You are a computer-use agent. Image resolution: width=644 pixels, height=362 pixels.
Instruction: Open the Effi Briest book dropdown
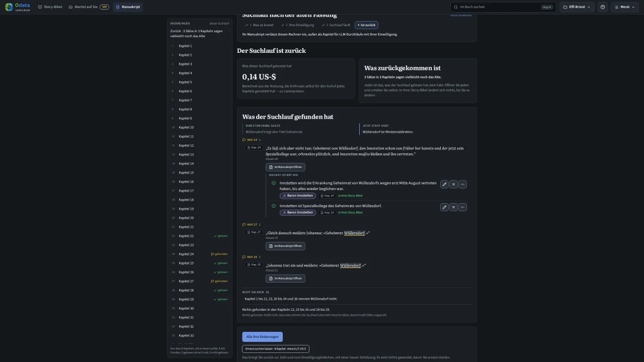(577, 7)
